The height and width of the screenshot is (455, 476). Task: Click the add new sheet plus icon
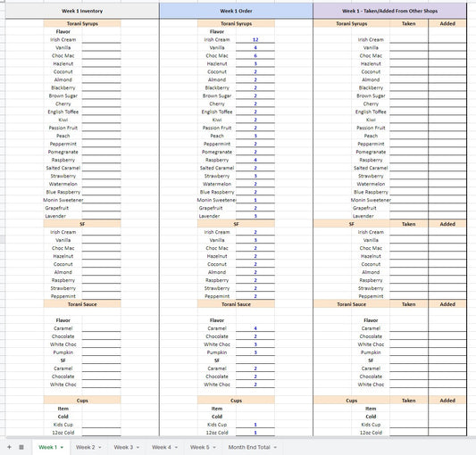(x=9, y=447)
